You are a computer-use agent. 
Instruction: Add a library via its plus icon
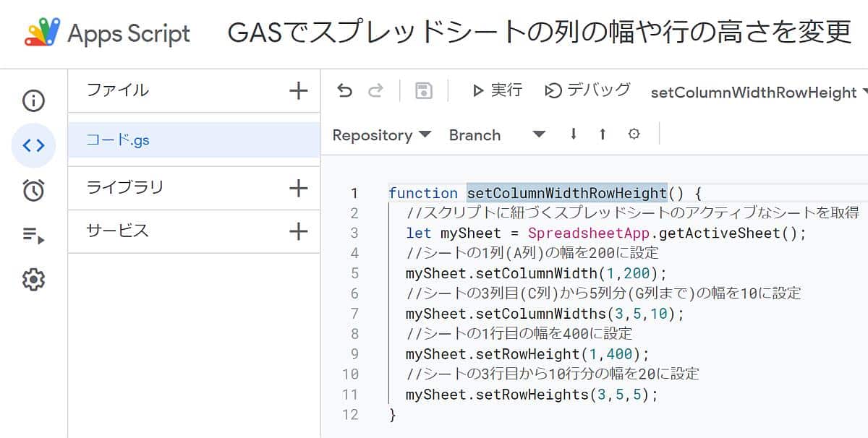click(298, 187)
